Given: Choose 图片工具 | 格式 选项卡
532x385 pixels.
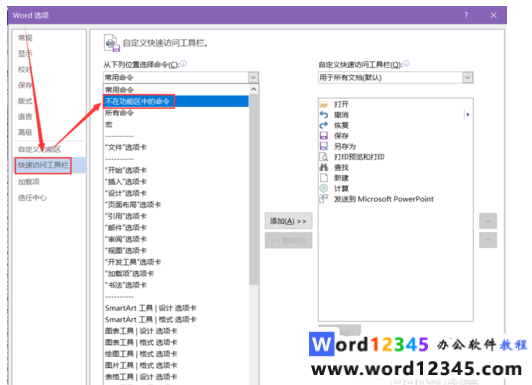Looking at the screenshot, I should [x=176, y=365].
